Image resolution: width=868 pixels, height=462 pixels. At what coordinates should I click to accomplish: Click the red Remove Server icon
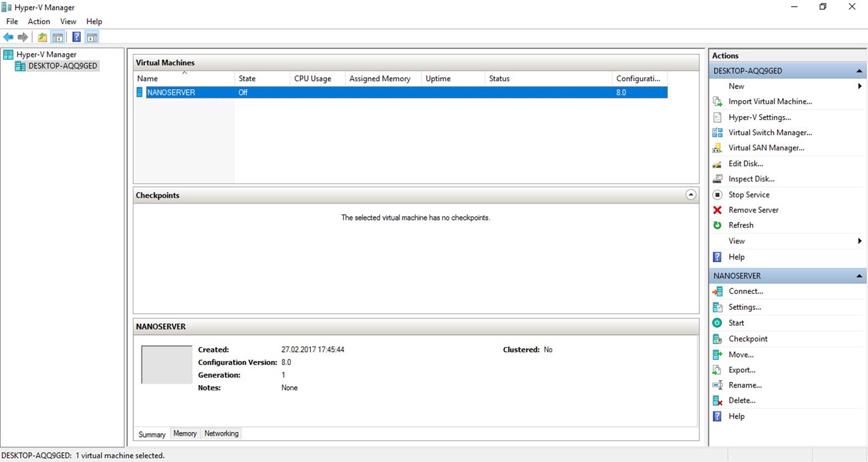pos(718,210)
